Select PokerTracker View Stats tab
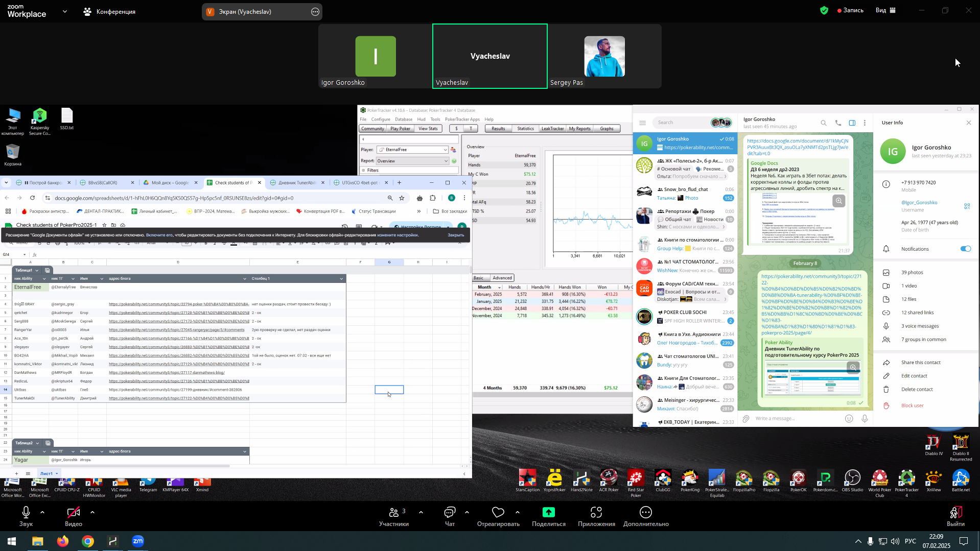 pyautogui.click(x=428, y=129)
